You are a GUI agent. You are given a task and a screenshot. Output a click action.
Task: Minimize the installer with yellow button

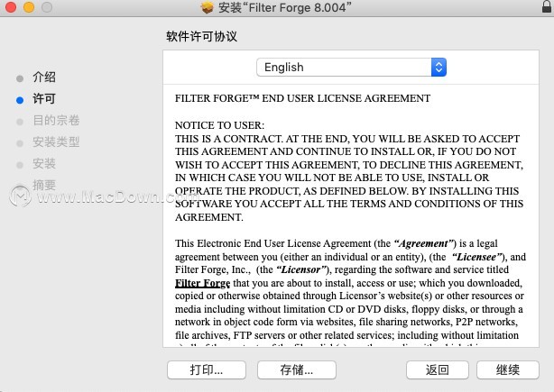click(29, 7)
